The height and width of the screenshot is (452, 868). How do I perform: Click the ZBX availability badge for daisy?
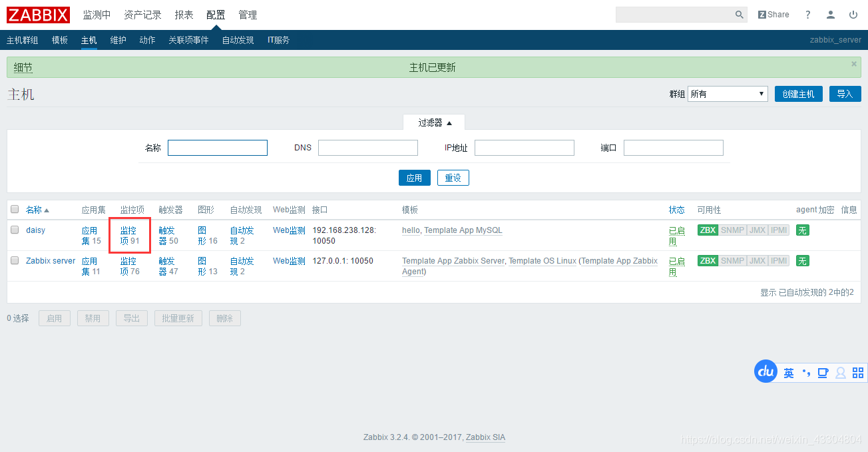pyautogui.click(x=708, y=230)
